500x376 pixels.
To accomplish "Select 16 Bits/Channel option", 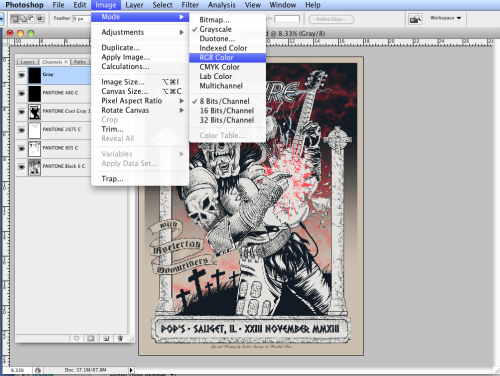I will 228,111.
